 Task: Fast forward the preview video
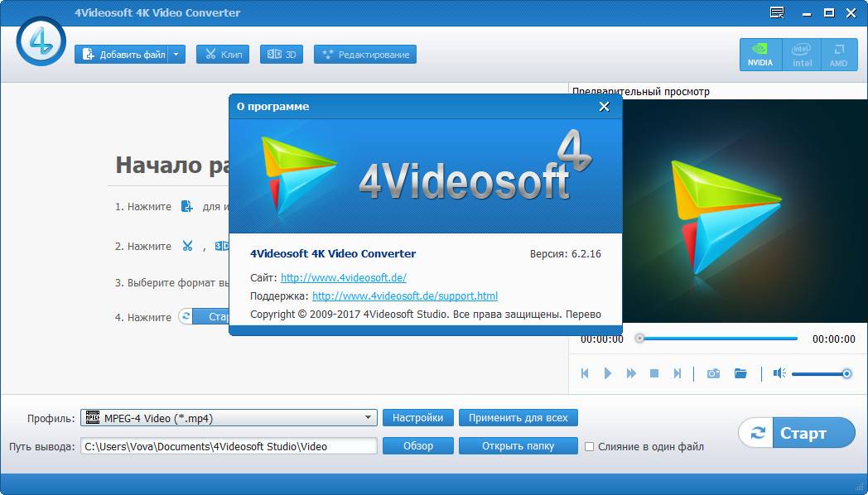[631, 374]
